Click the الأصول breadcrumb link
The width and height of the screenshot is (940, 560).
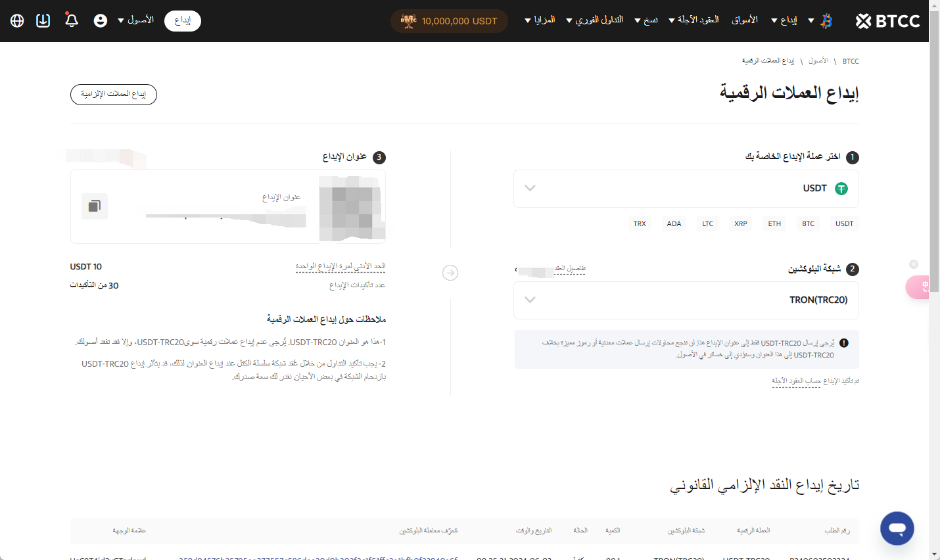point(818,61)
